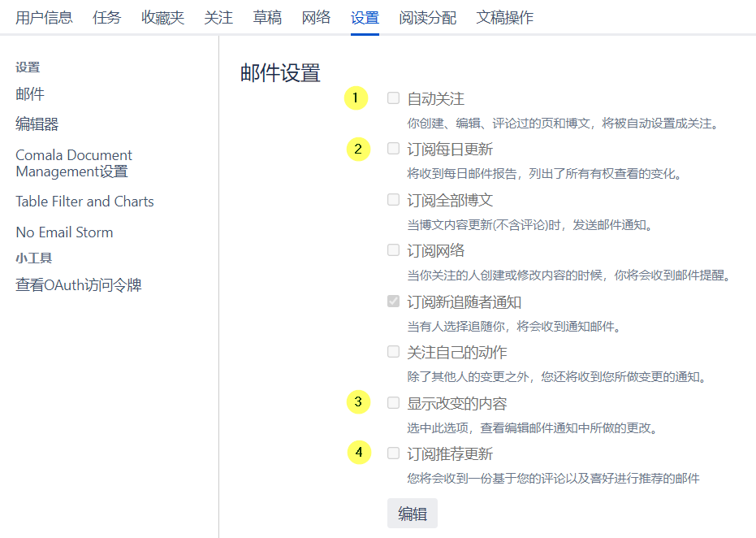Toggle the 订阅新追随者通知 checkbox
The height and width of the screenshot is (538, 756).
click(x=393, y=301)
